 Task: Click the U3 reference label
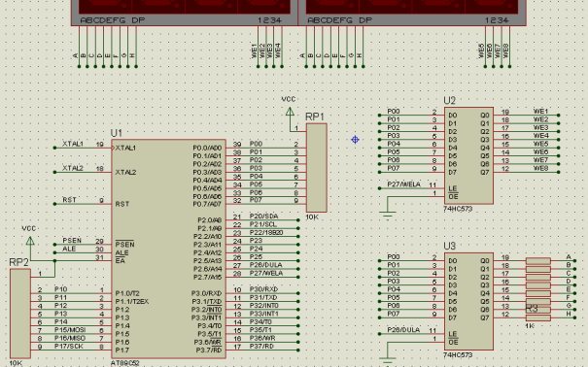pos(449,246)
